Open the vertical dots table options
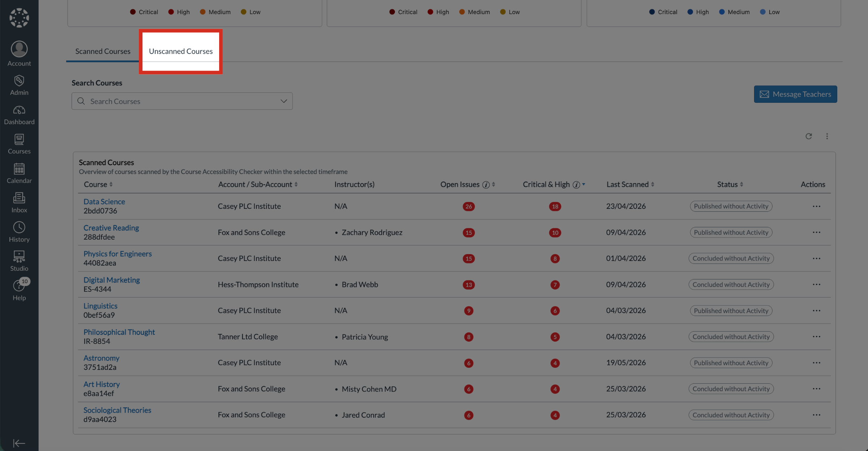Image resolution: width=868 pixels, height=451 pixels. click(x=827, y=136)
